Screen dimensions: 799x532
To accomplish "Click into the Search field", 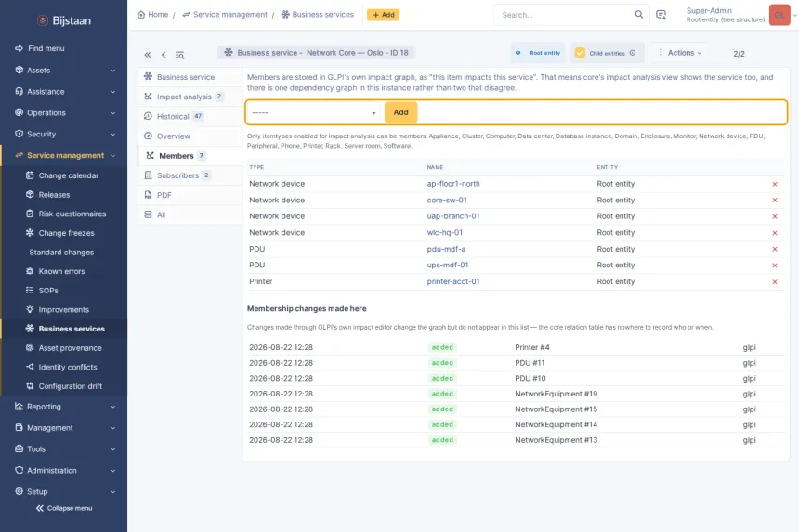I will click(x=566, y=15).
